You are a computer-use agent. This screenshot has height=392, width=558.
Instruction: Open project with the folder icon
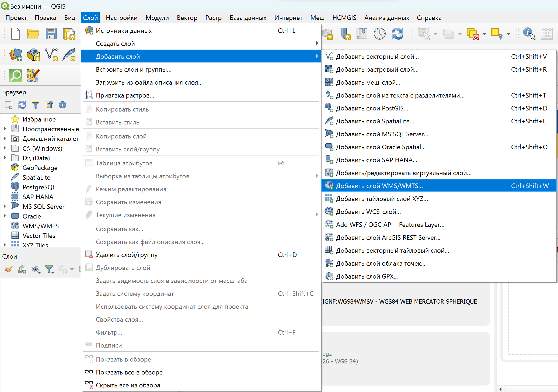(x=33, y=34)
